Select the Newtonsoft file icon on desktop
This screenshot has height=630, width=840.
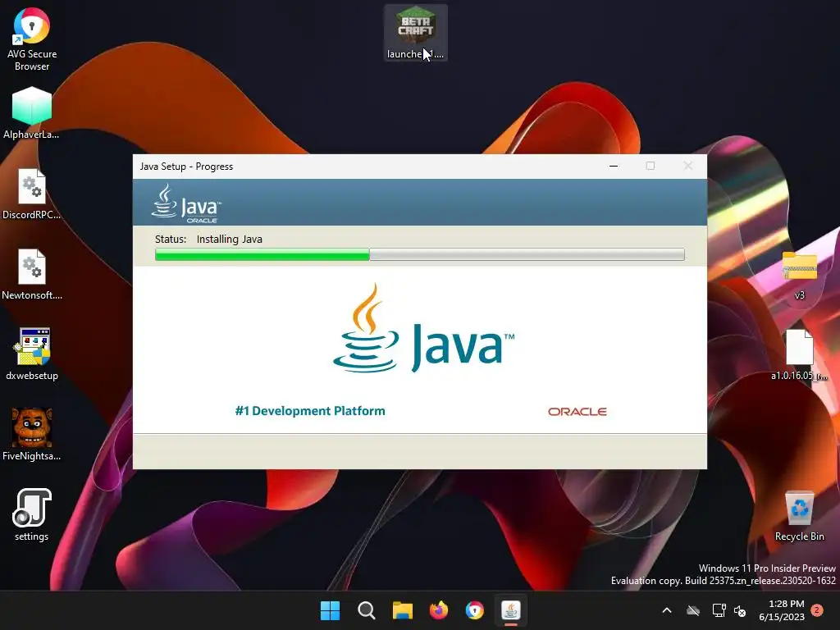click(32, 274)
